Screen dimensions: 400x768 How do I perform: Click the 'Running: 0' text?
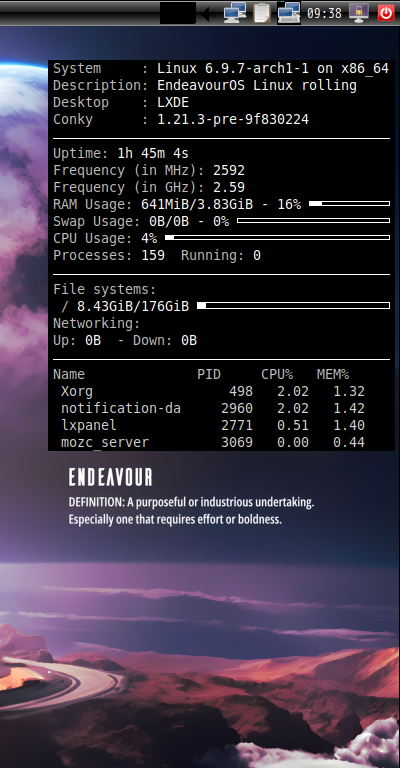(x=221, y=255)
